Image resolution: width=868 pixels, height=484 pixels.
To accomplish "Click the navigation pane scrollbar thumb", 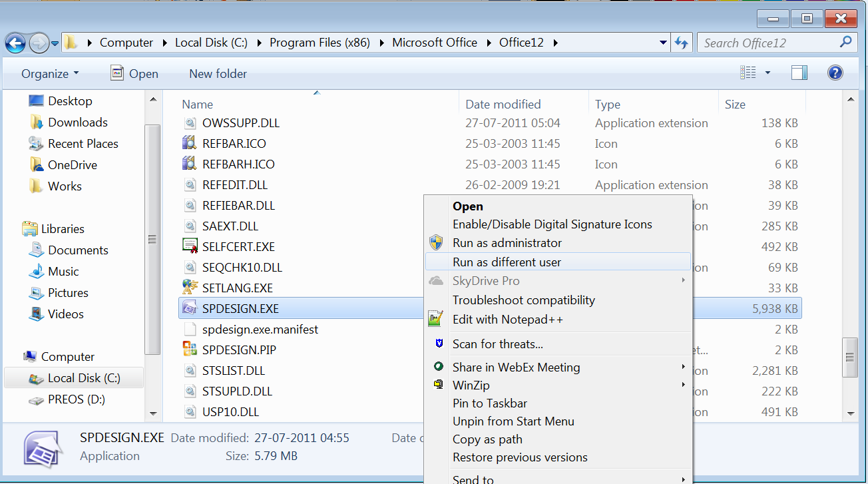I will click(x=152, y=240).
